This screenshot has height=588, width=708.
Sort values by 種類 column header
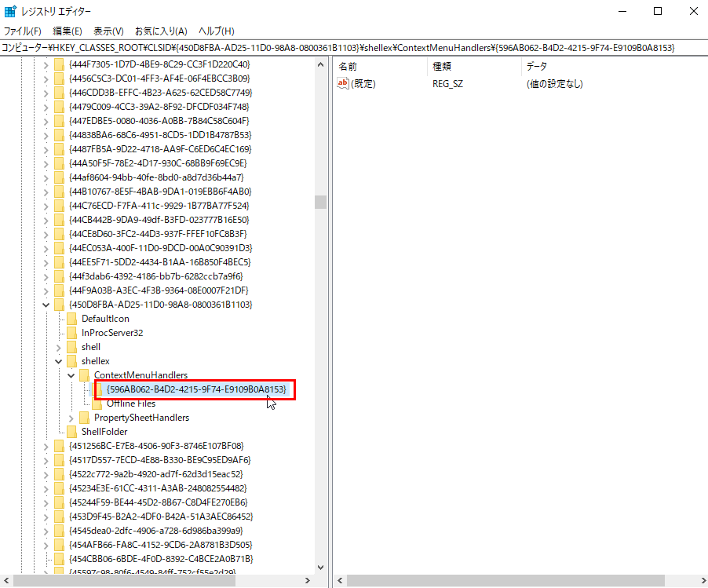pos(473,67)
